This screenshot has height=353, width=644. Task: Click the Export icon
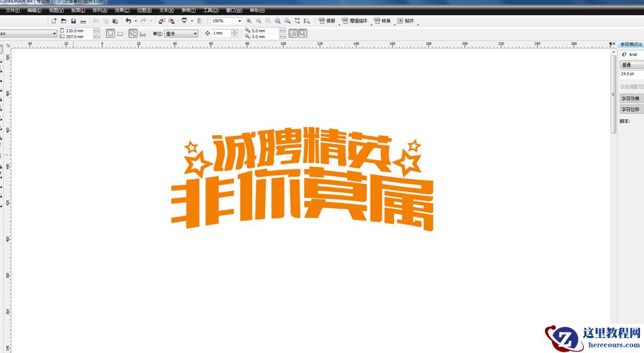click(x=172, y=21)
